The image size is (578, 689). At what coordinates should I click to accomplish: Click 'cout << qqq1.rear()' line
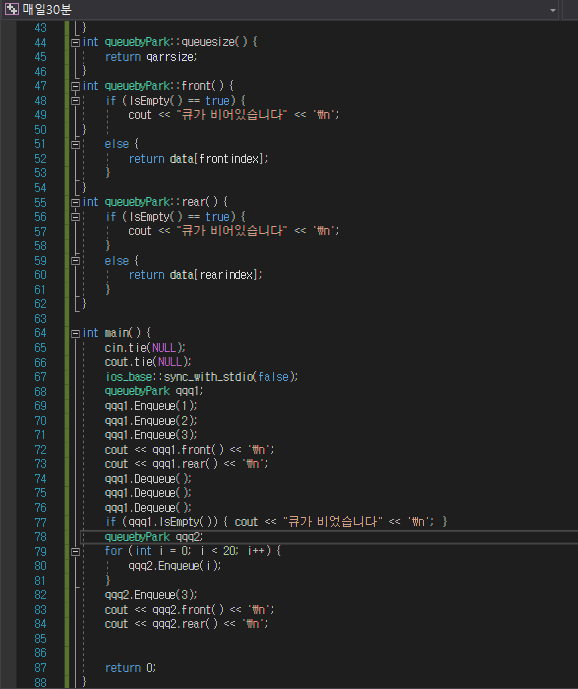click(x=186, y=464)
